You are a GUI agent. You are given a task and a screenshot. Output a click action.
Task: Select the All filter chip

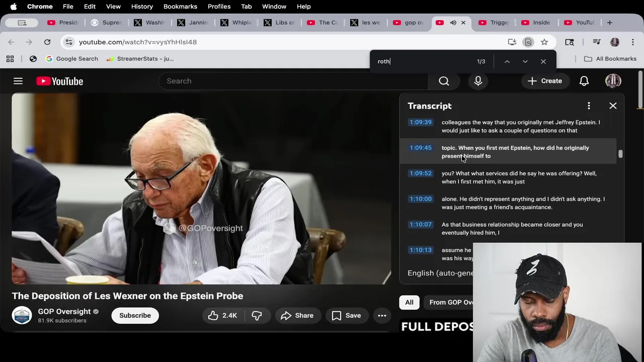[409, 302]
